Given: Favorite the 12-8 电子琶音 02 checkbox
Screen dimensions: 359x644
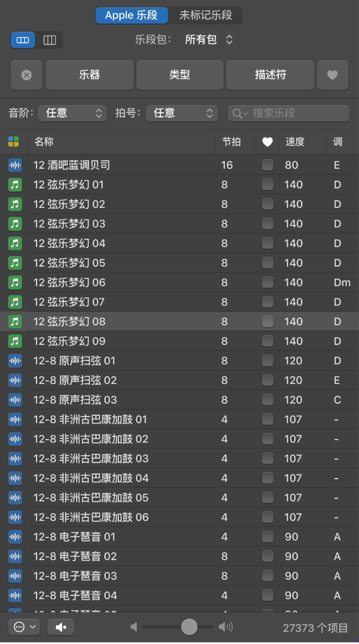Looking at the screenshot, I should (267, 556).
